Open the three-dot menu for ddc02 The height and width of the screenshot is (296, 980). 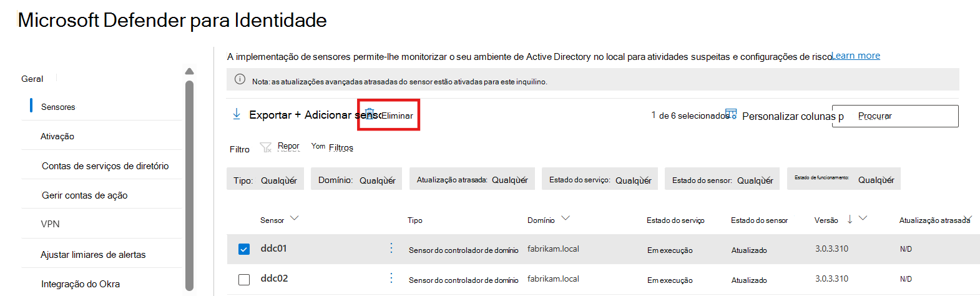point(391,278)
